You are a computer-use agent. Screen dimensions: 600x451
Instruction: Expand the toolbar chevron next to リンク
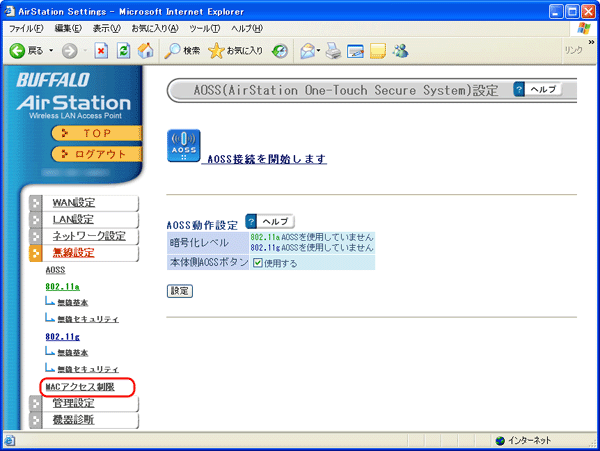tap(591, 42)
